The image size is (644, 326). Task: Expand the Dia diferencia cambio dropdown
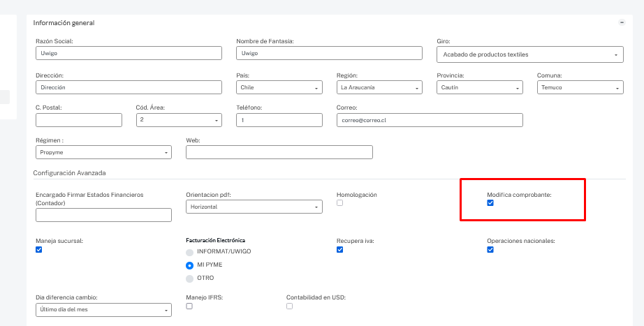(x=103, y=309)
